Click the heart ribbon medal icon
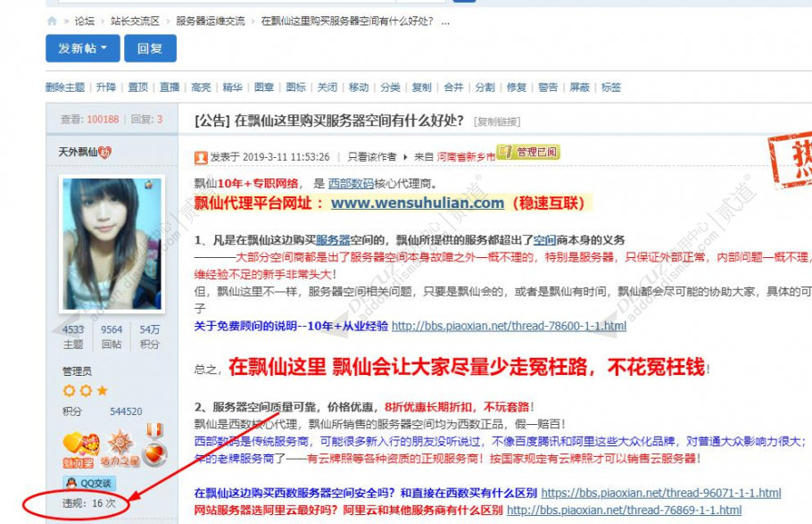The image size is (812, 524). point(155,445)
